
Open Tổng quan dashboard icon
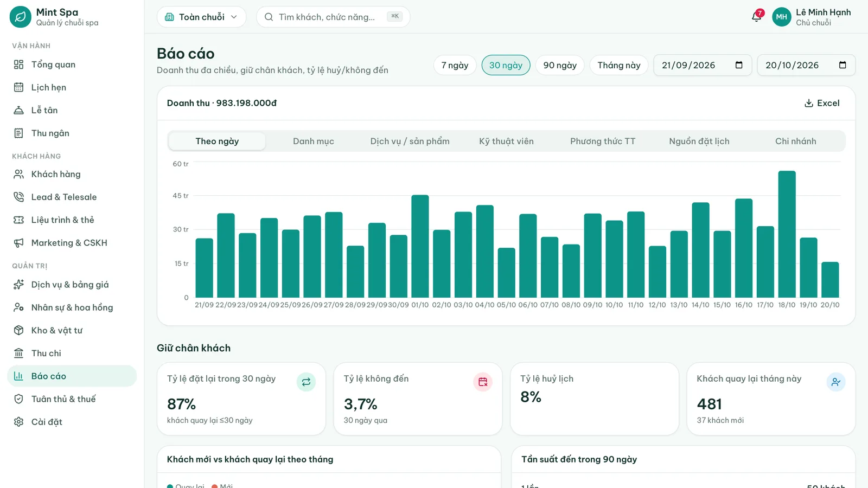[x=18, y=65]
